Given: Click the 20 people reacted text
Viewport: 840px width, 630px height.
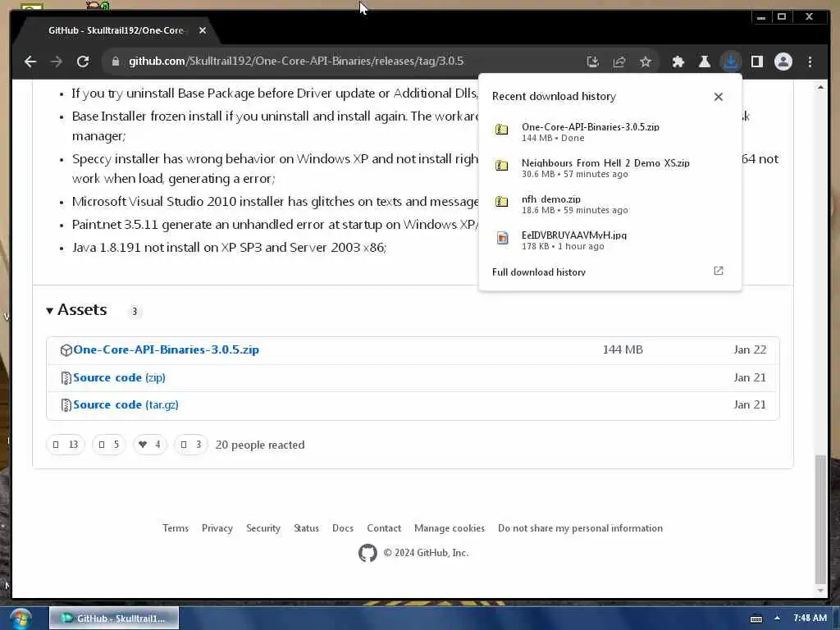Looking at the screenshot, I should tap(260, 445).
